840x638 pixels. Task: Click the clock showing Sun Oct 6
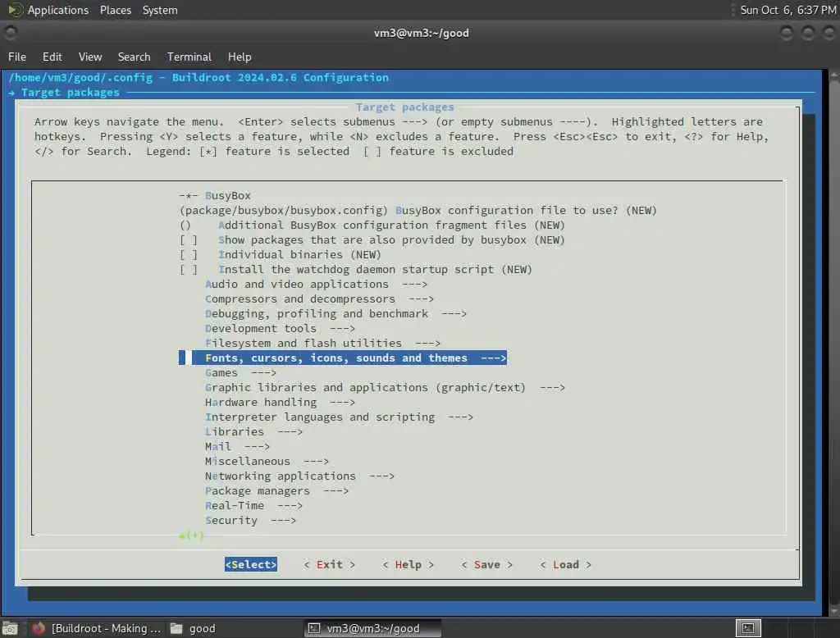787,10
